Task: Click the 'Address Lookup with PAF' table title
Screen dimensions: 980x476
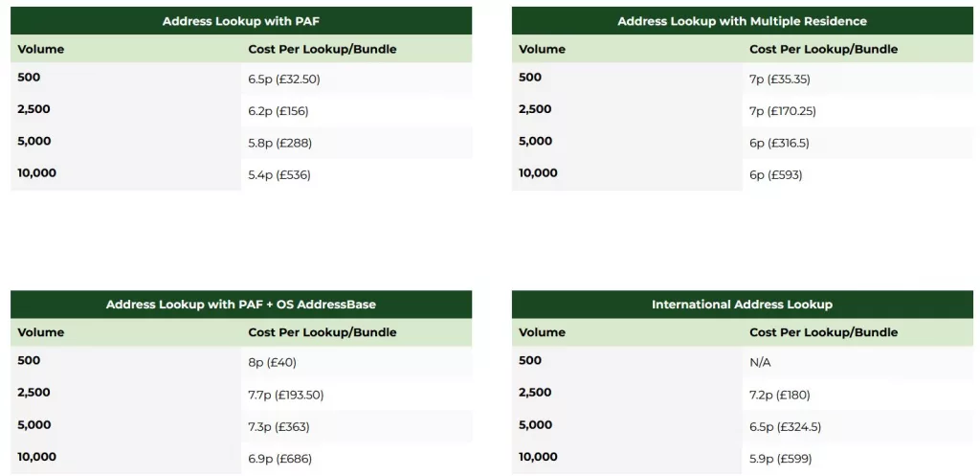Action: [x=240, y=21]
